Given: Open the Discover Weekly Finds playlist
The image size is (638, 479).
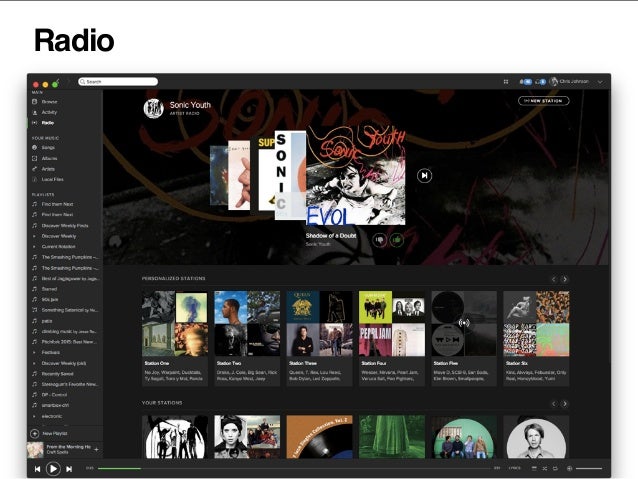Looking at the screenshot, I should pos(65,225).
